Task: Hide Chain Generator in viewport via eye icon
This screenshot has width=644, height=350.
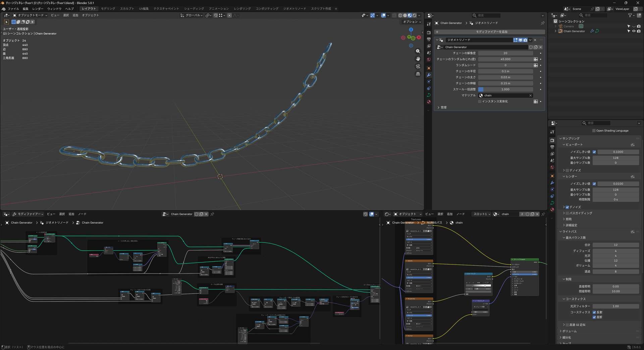Action: (634, 31)
